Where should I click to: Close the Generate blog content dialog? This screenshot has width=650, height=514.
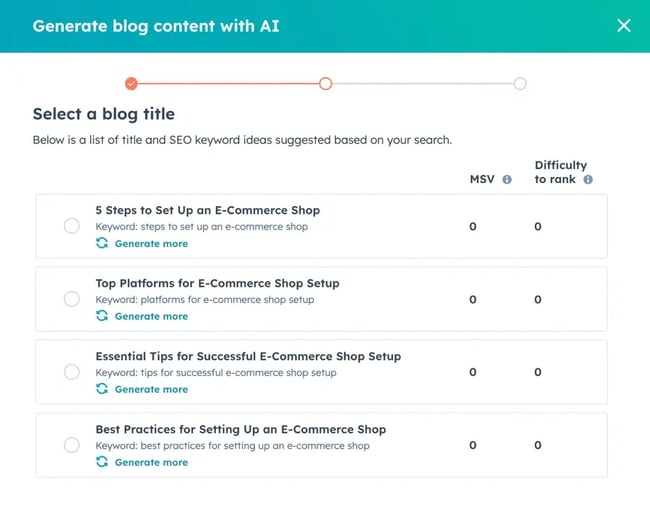pyautogui.click(x=624, y=26)
